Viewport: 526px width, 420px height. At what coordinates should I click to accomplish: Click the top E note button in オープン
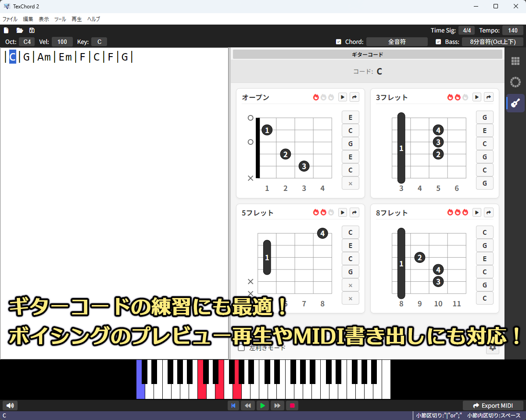(x=351, y=118)
